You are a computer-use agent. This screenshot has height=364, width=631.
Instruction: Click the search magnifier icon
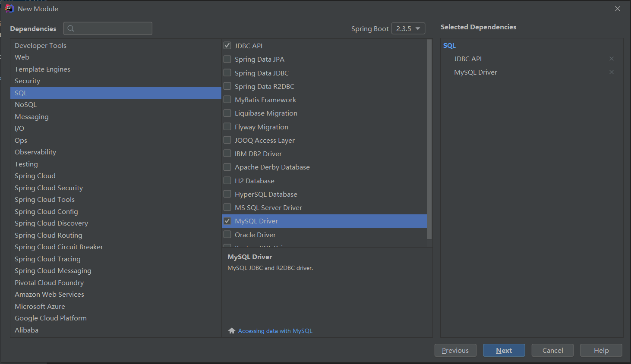[x=71, y=28]
